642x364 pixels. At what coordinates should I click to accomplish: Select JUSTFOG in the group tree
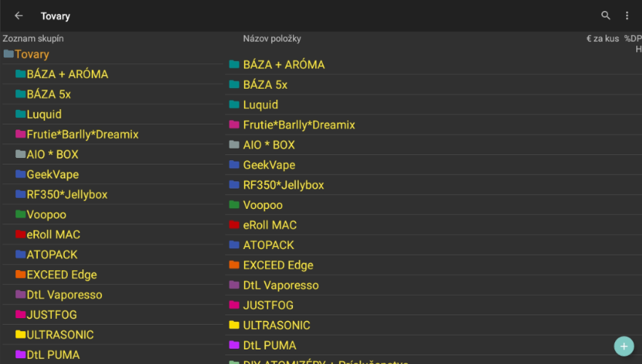click(51, 315)
